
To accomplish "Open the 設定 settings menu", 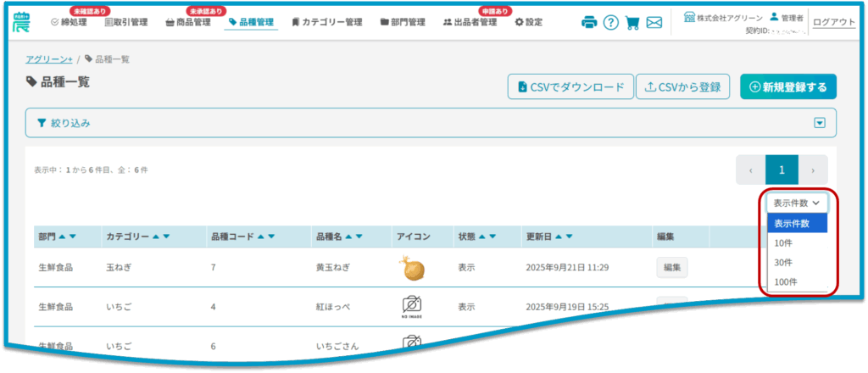I will point(529,23).
